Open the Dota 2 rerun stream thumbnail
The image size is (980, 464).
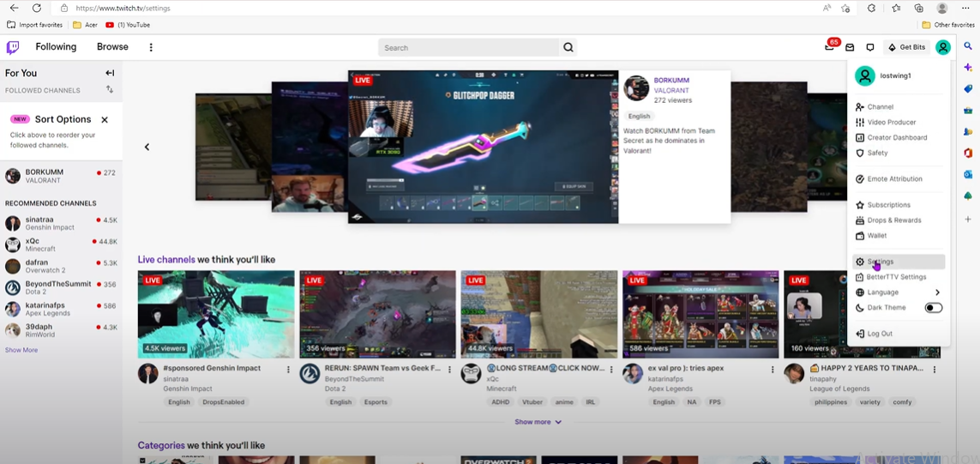pos(377,315)
